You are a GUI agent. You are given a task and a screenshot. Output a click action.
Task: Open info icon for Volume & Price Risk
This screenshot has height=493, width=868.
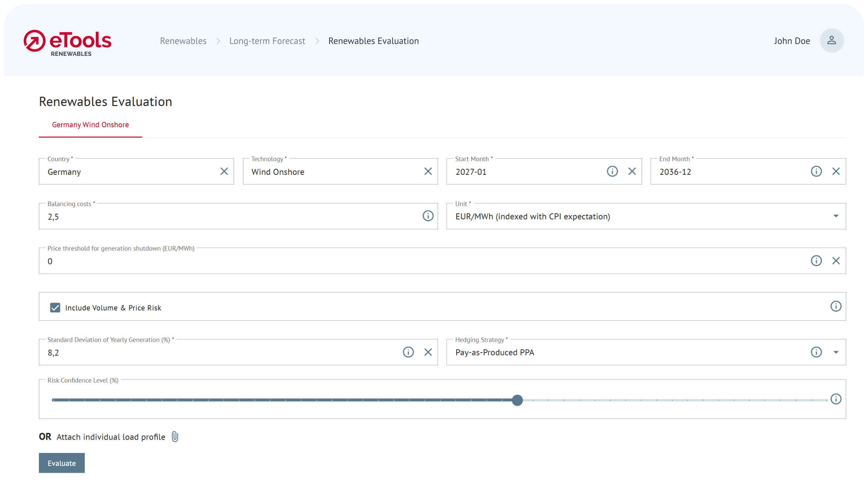coord(836,306)
